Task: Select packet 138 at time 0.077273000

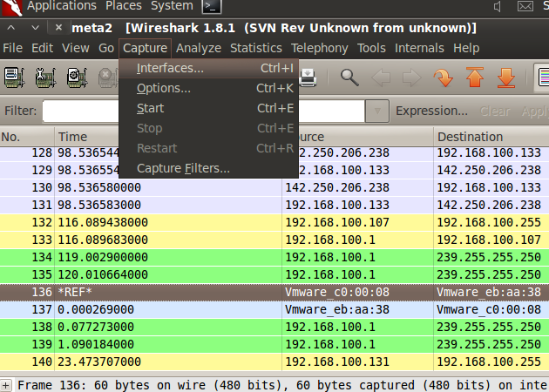Action: [x=274, y=328]
